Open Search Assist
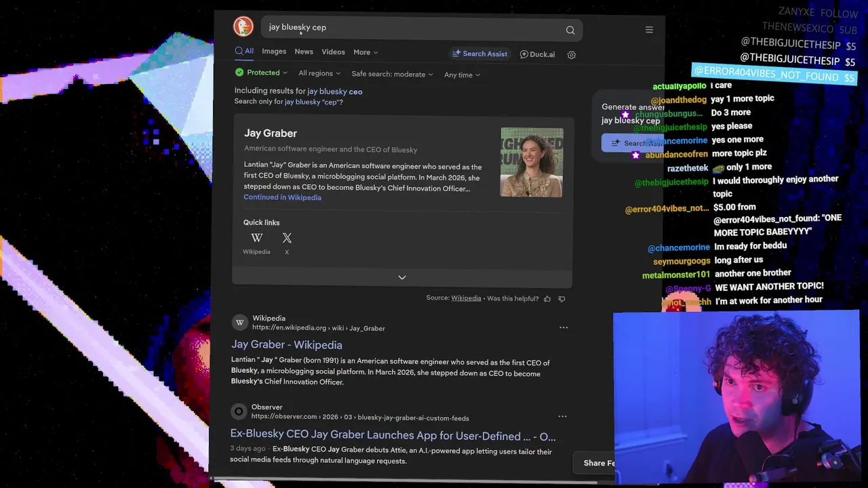Viewport: 868px width, 488px height. (x=479, y=54)
